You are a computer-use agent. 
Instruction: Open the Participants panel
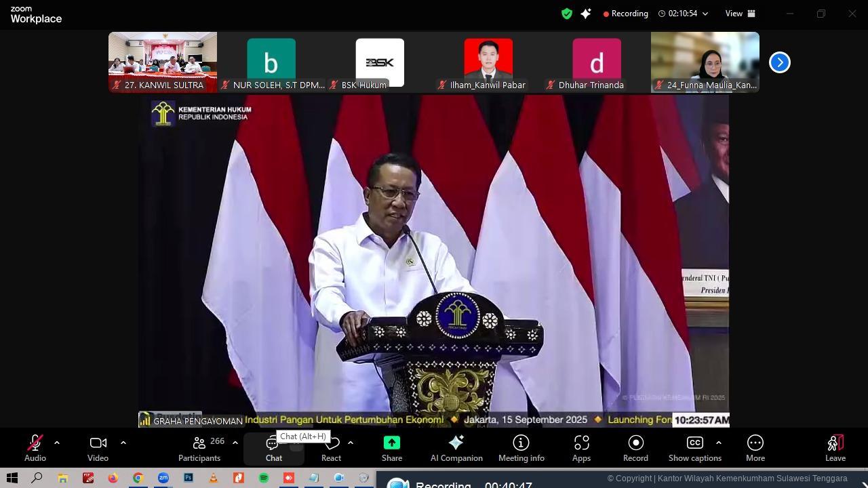click(x=199, y=447)
